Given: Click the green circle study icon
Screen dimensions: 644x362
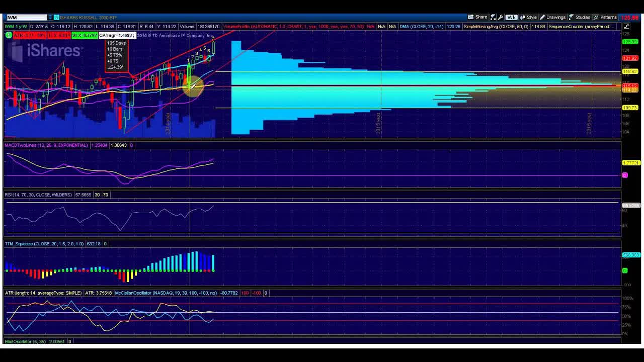Looking at the screenshot, I should coord(9,35).
